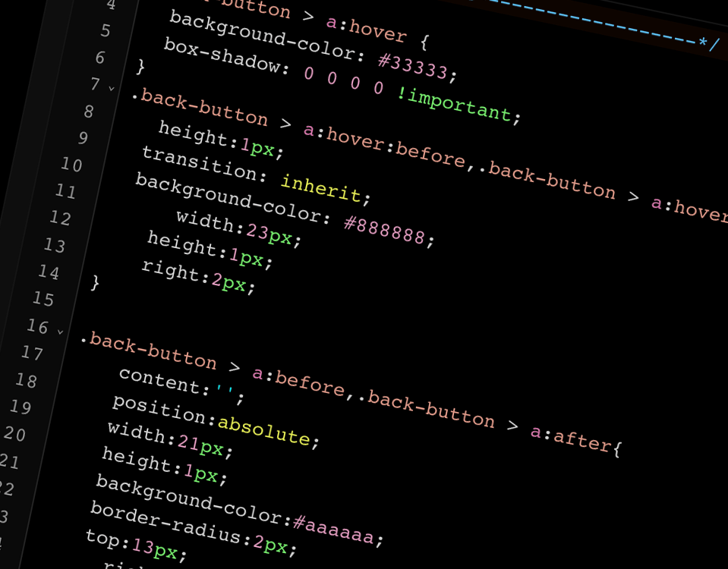This screenshot has width=728, height=569.
Task: Select line number 15 in the gutter
Action: coord(43,299)
